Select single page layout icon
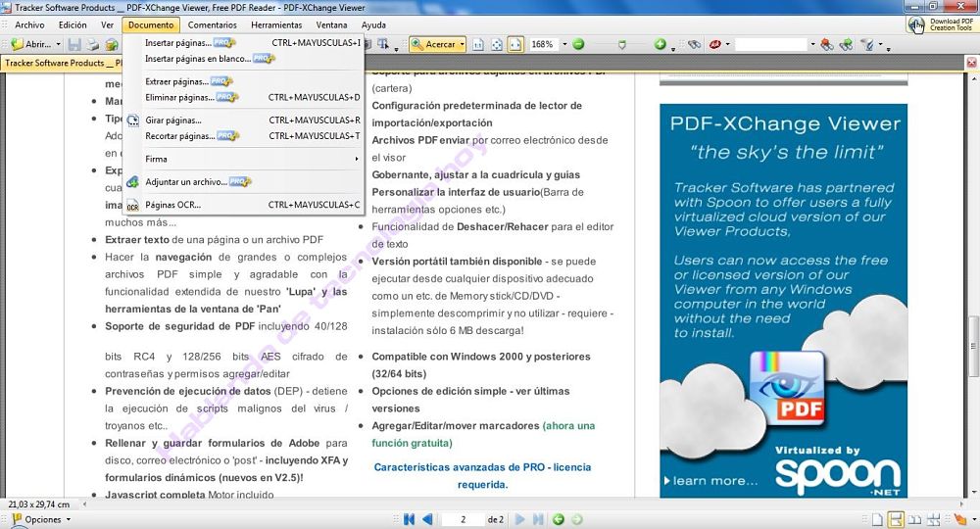Image resolution: width=980 pixels, height=529 pixels. 877,519
